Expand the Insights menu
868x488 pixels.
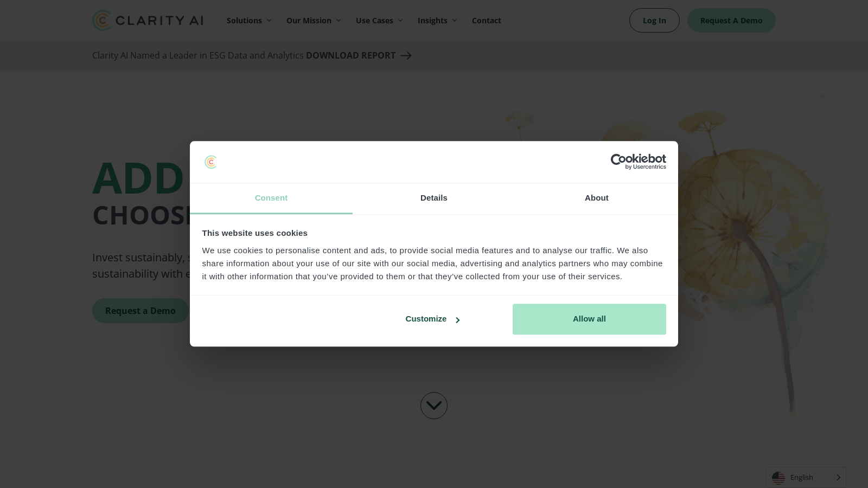437,21
